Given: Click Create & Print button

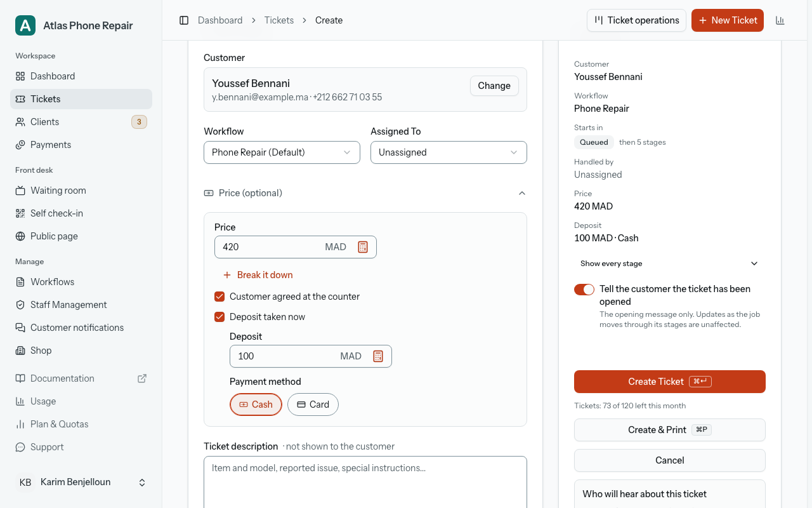Looking at the screenshot, I should (669, 430).
